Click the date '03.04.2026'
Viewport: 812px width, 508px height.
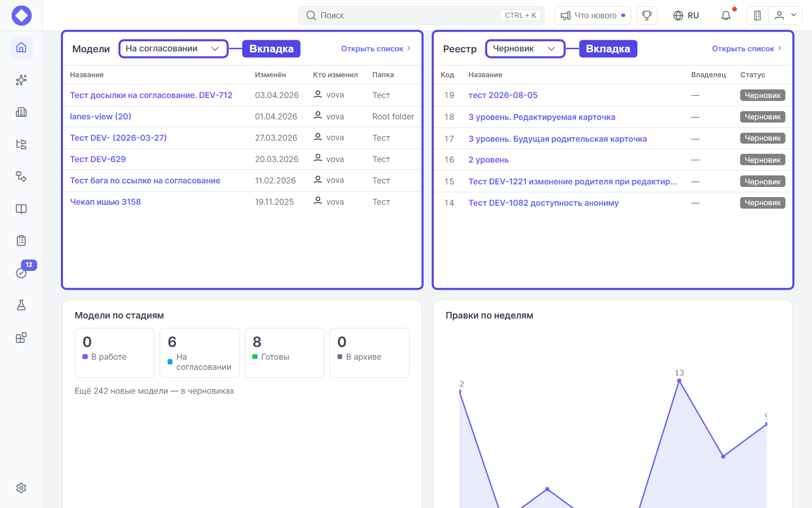277,95
